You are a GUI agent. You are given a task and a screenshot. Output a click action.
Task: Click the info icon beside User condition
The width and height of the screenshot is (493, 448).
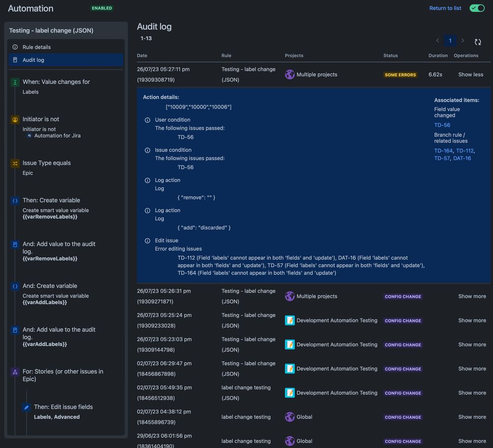pyautogui.click(x=147, y=120)
